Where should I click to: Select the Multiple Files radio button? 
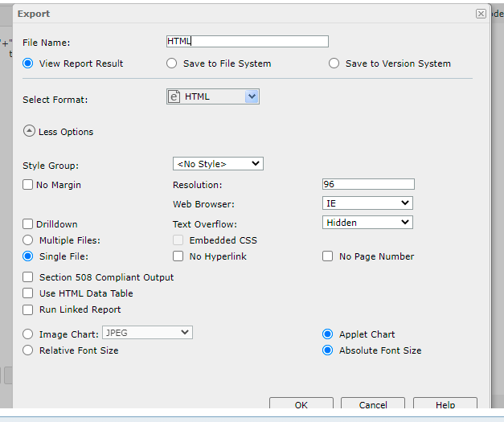[27, 240]
